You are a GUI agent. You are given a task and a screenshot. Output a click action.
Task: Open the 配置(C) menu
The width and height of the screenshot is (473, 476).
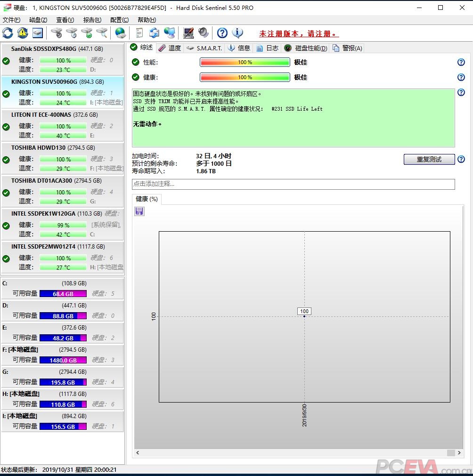[x=119, y=20]
